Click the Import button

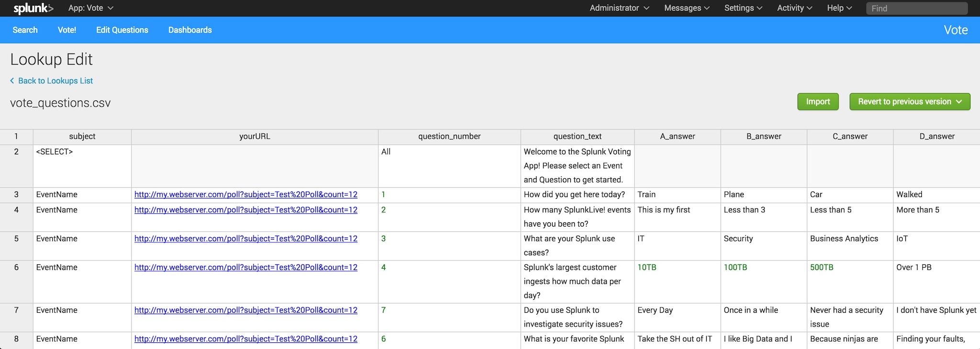[x=818, y=101]
